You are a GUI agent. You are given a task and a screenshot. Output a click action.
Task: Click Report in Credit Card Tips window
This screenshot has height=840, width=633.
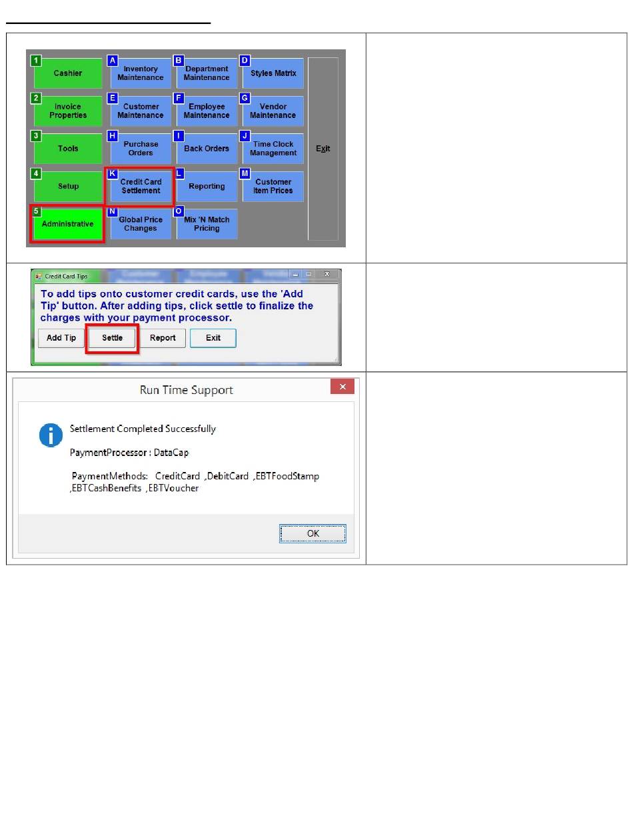click(163, 338)
